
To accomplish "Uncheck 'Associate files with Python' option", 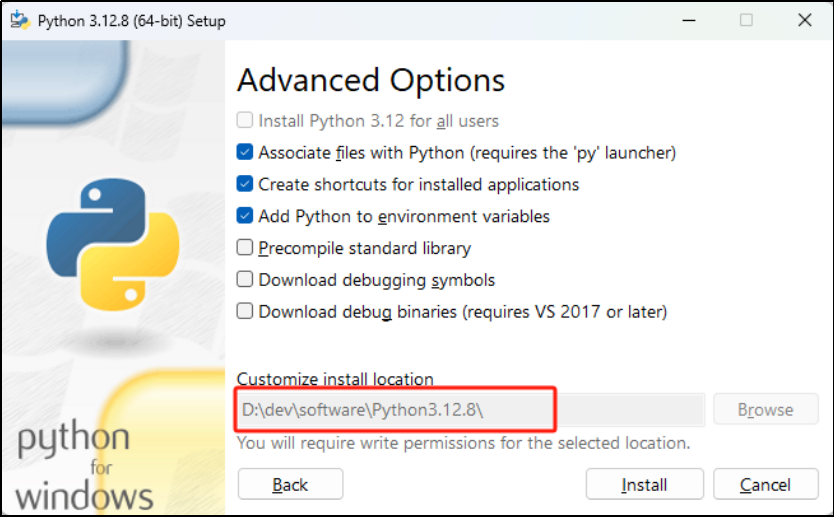I will point(245,152).
